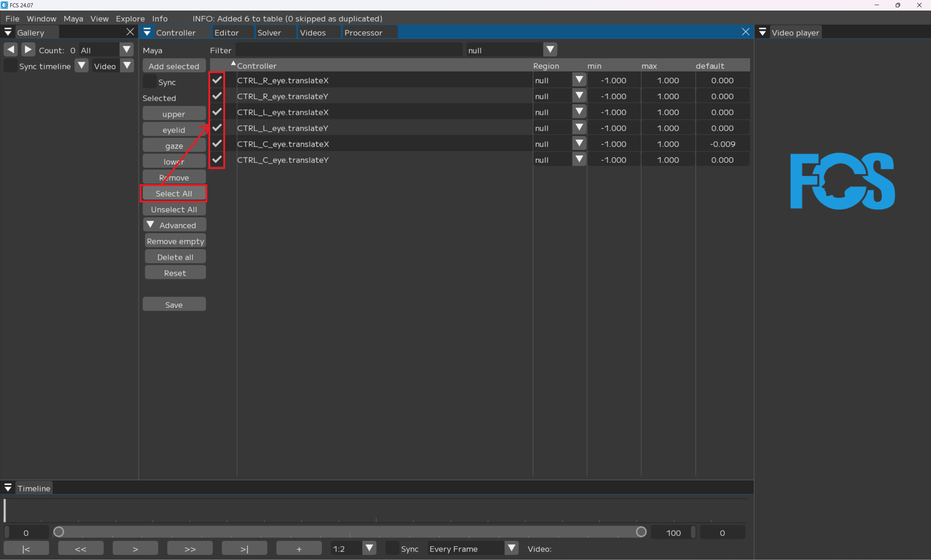Open the Timeline panel menu icon
The image size is (931, 560).
(8, 488)
